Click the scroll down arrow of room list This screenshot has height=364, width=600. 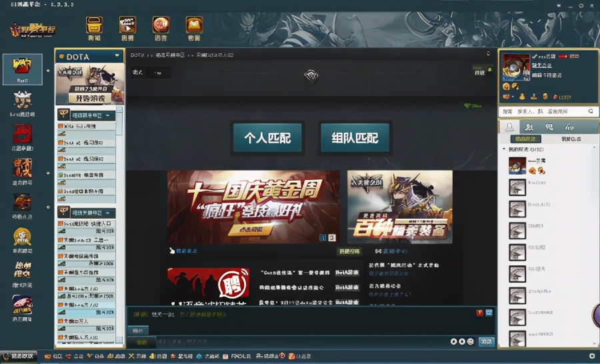(x=119, y=339)
